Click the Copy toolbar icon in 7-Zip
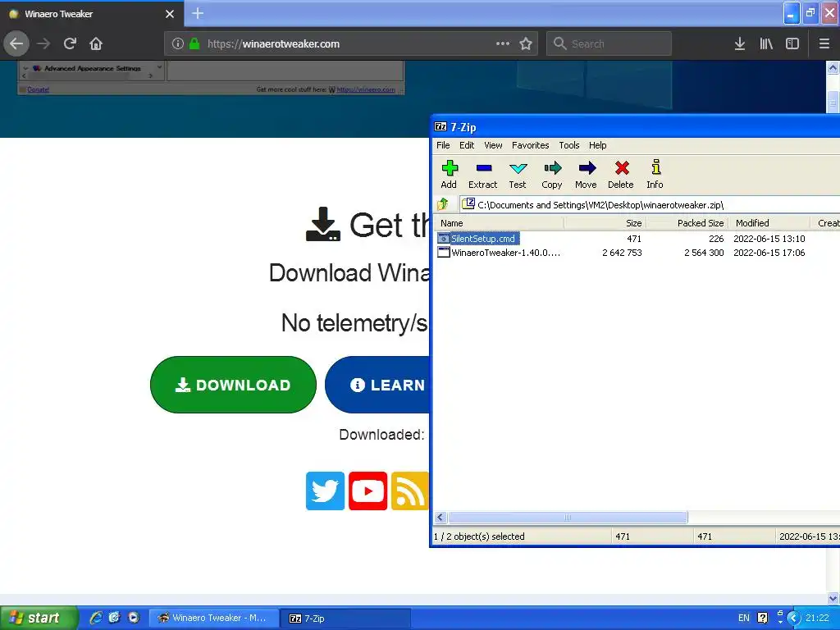This screenshot has width=840, height=630. pos(552,174)
